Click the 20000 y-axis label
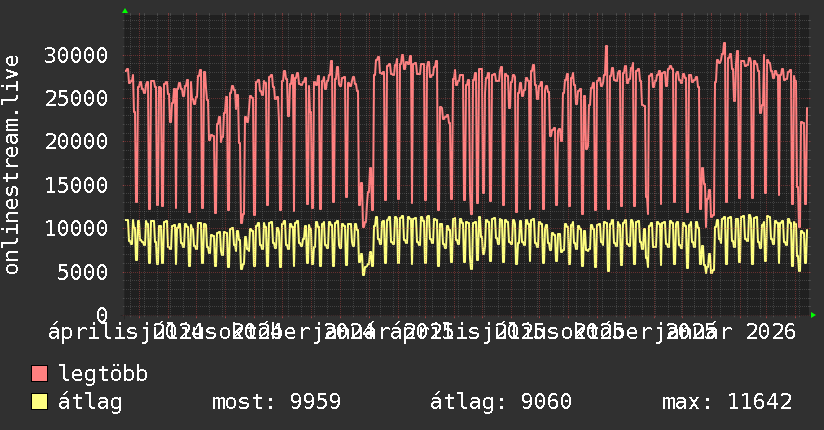 [76, 141]
